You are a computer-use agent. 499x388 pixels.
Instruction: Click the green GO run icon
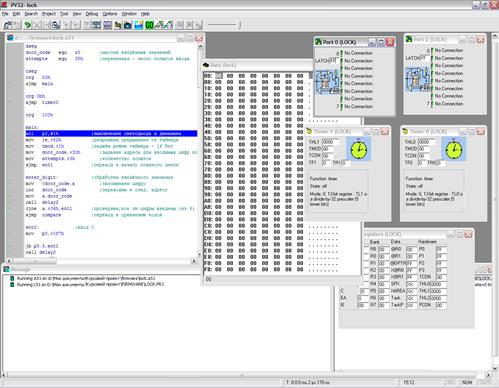tap(149, 25)
